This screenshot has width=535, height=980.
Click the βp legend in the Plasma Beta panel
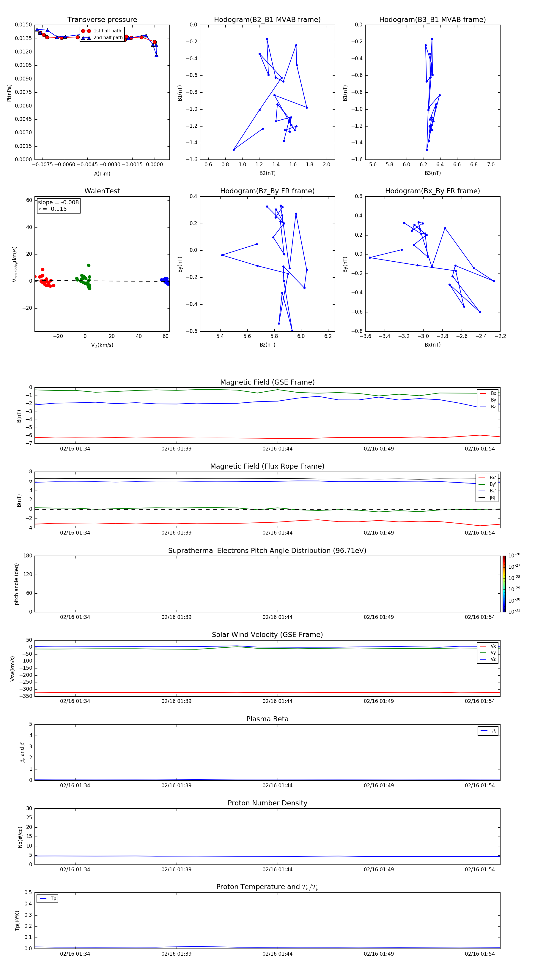(488, 731)
